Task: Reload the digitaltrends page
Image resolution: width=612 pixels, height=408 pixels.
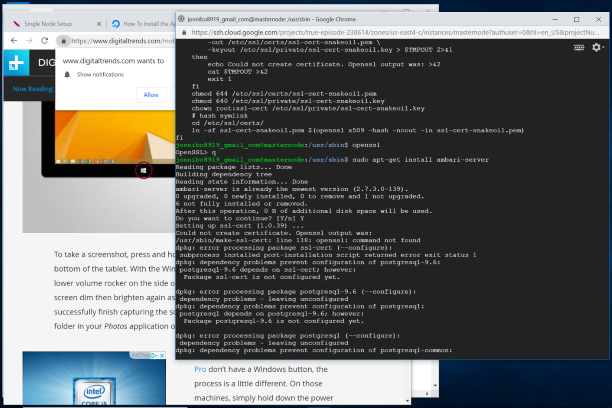Action: click(44, 41)
